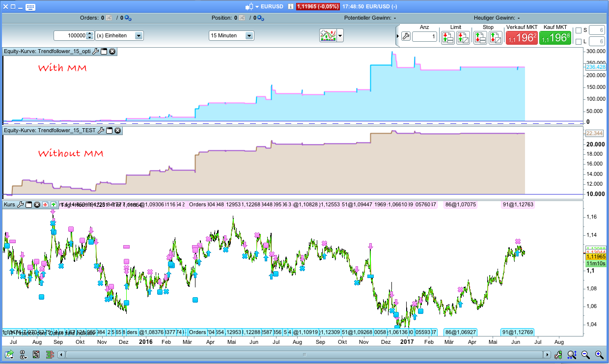The image size is (609, 364).
Task: Click the red price badge 1,11965 (-0,05%)
Action: coord(318,7)
